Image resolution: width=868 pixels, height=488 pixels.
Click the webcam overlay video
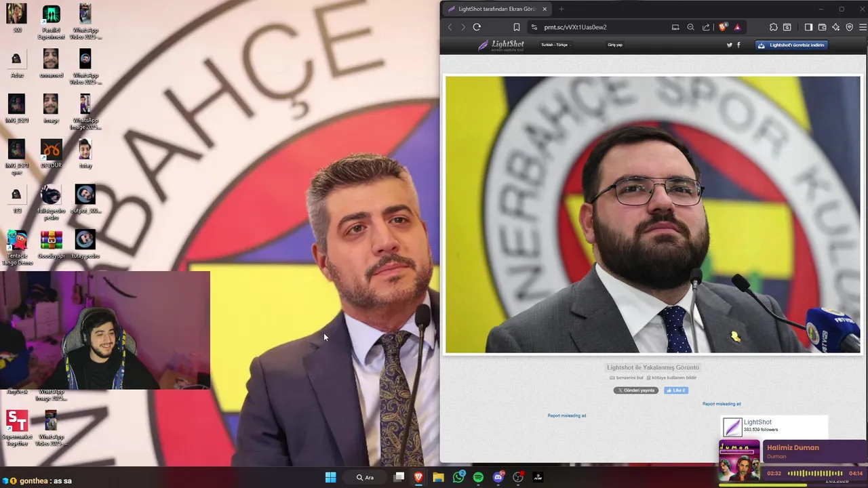point(105,331)
